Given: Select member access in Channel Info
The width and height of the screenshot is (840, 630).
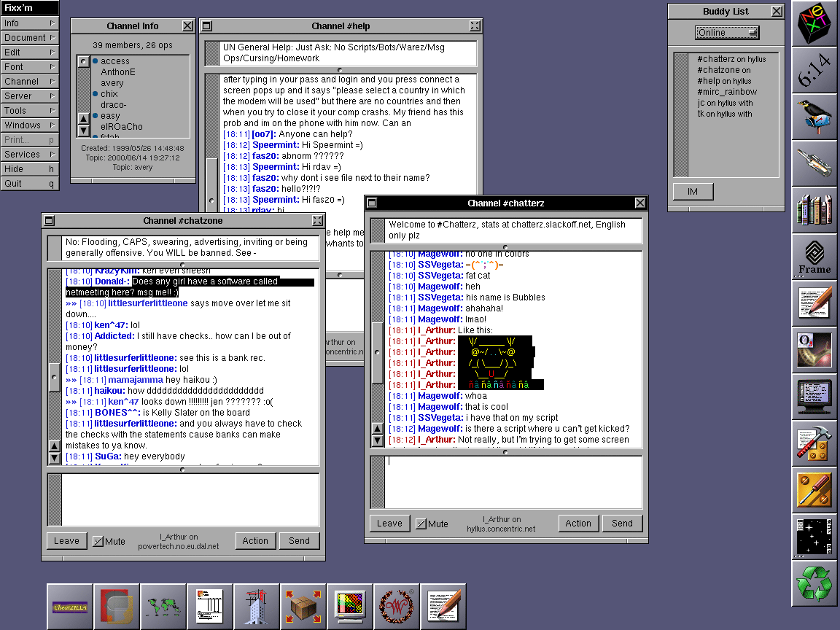Looking at the screenshot, I should pyautogui.click(x=114, y=61).
